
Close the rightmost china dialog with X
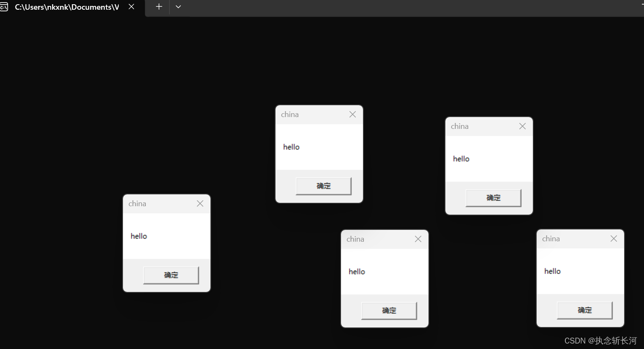tap(614, 239)
